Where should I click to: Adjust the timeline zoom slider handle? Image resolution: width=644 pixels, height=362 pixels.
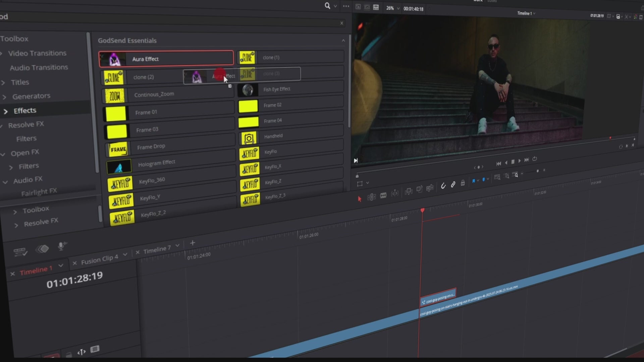[538, 171]
